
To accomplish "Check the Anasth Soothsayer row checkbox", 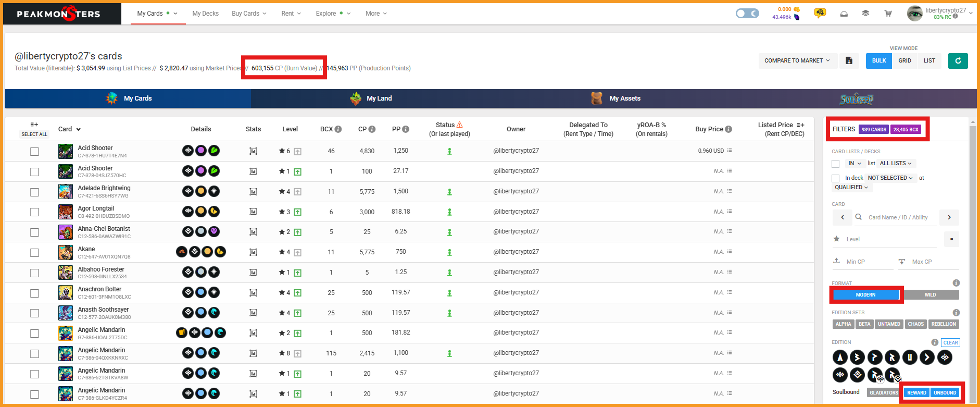I will pyautogui.click(x=34, y=313).
